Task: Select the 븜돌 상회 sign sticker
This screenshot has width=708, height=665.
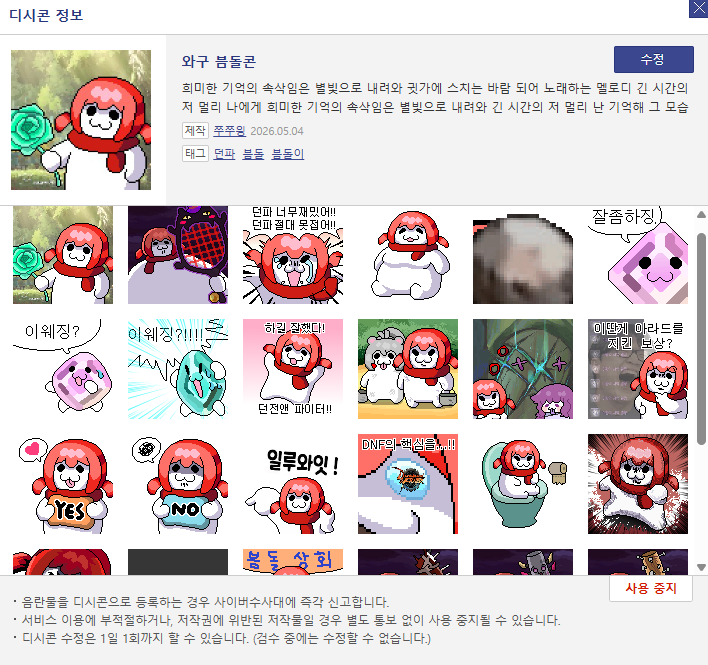Action: tap(293, 562)
